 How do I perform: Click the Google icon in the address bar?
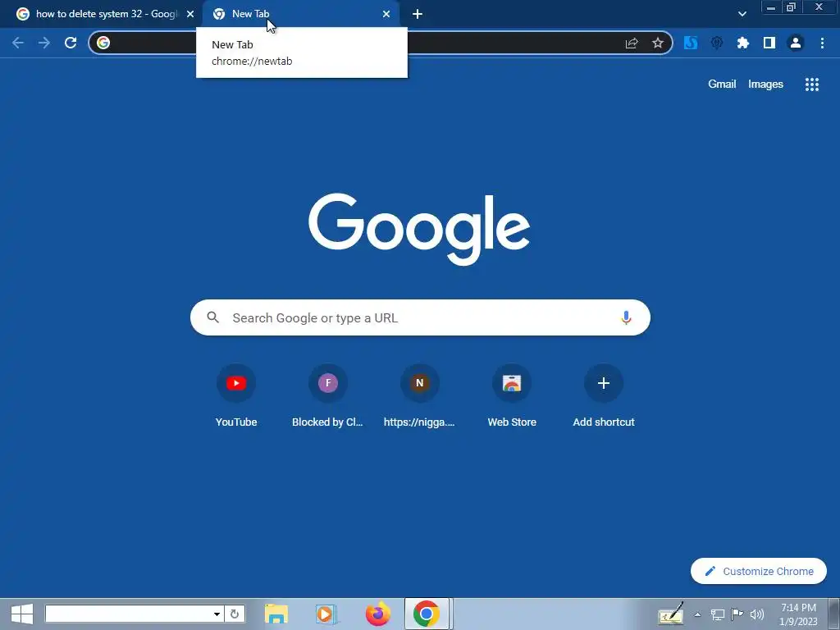point(103,43)
